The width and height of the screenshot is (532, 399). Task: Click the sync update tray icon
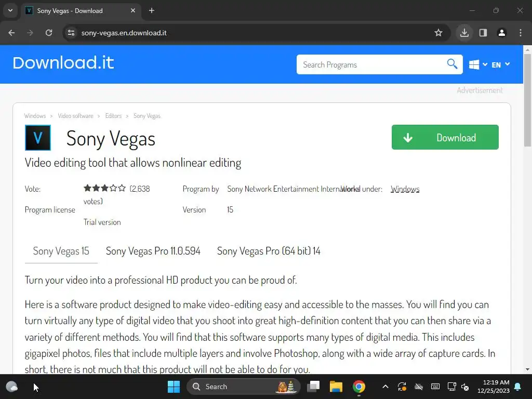pyautogui.click(x=402, y=387)
